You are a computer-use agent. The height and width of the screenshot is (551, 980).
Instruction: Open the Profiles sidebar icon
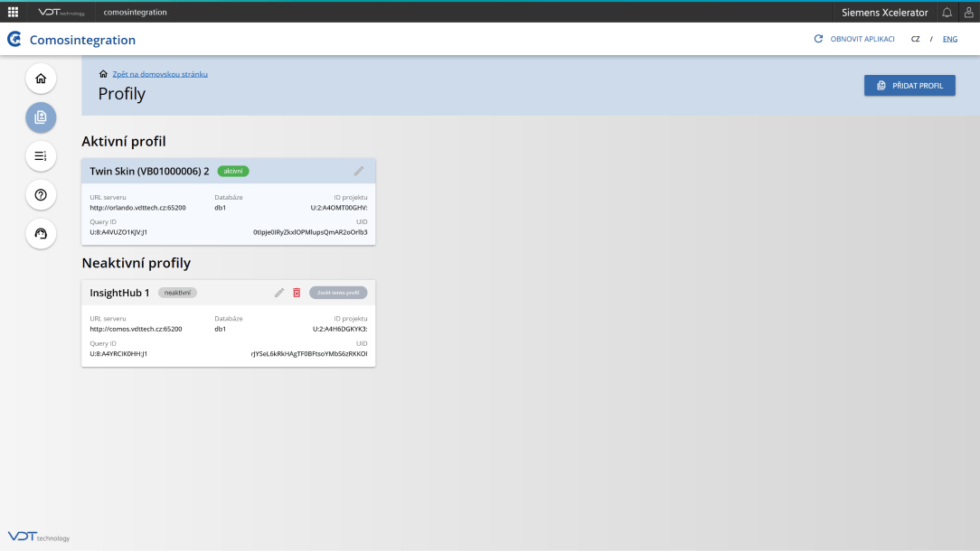pos(41,117)
